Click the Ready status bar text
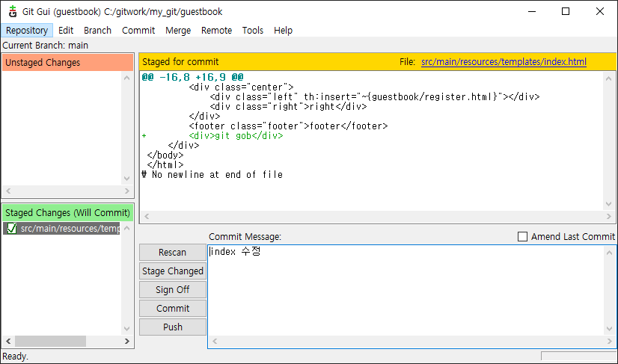 point(16,357)
